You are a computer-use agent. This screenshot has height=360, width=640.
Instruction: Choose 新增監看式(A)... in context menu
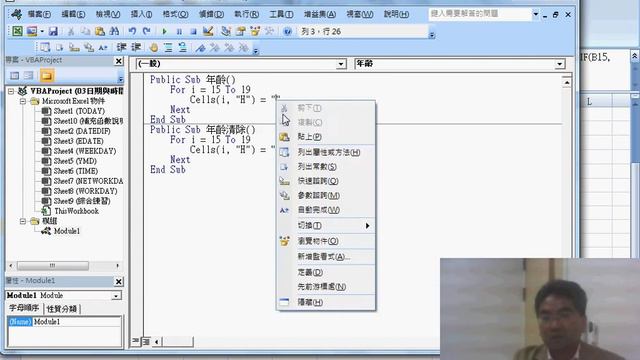326,256
